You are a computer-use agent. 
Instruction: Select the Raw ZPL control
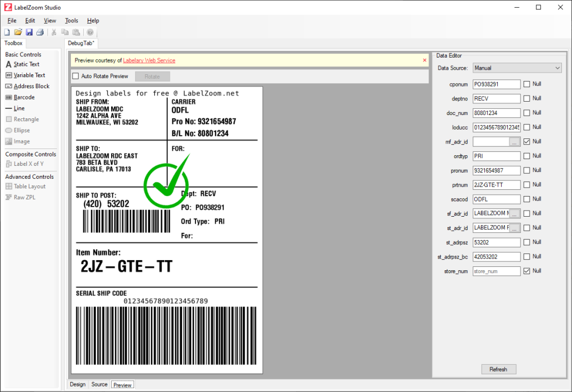[x=21, y=197]
